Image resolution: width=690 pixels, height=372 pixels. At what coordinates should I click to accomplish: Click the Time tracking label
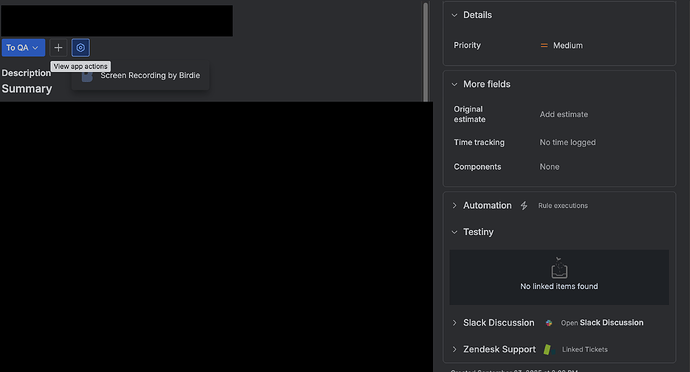coord(479,142)
